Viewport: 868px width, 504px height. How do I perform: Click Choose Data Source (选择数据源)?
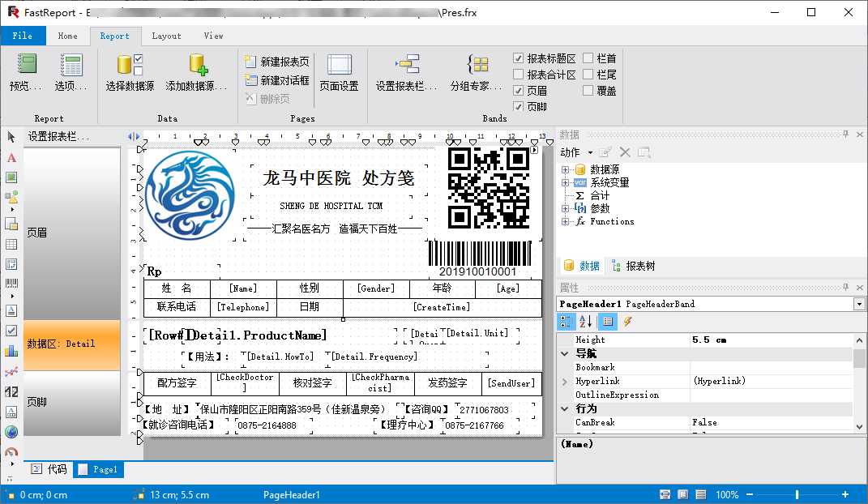tap(130, 72)
